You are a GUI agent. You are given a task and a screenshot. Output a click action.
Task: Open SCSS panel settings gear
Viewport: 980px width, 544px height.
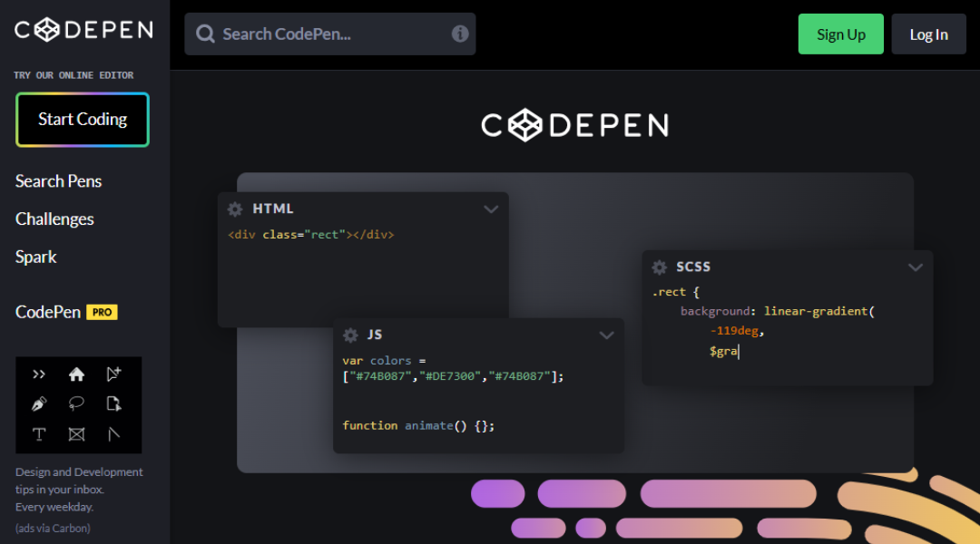[x=660, y=267]
